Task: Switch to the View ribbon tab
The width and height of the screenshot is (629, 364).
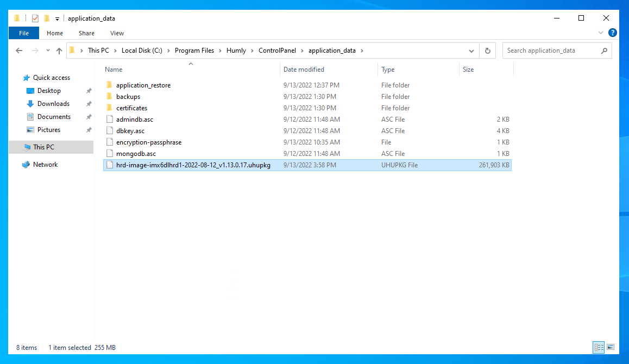Action: click(117, 33)
